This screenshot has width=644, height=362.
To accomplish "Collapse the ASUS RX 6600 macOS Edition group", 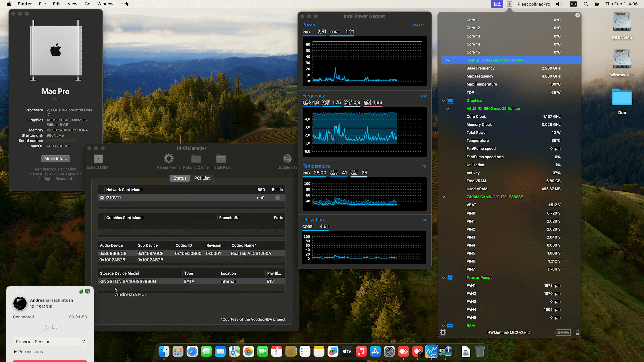I will point(448,109).
